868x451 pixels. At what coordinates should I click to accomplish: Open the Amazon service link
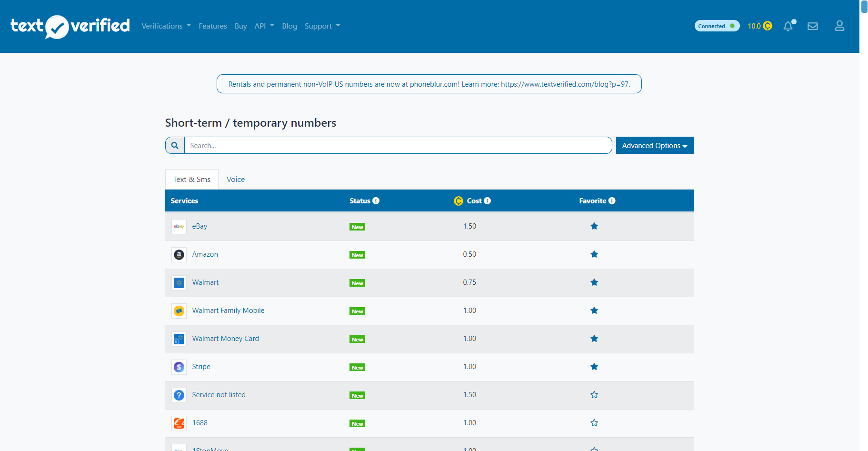tap(205, 254)
